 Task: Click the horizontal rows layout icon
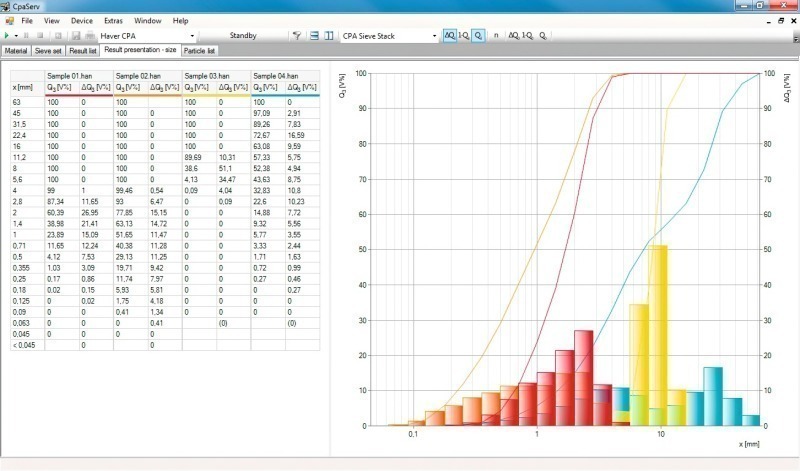coord(314,36)
